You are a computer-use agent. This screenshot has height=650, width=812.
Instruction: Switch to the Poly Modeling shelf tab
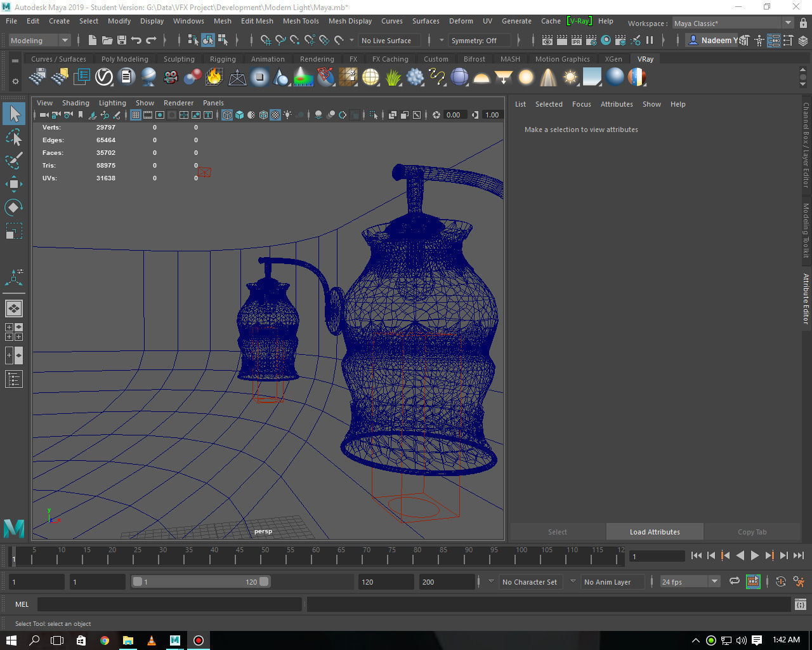124,59
